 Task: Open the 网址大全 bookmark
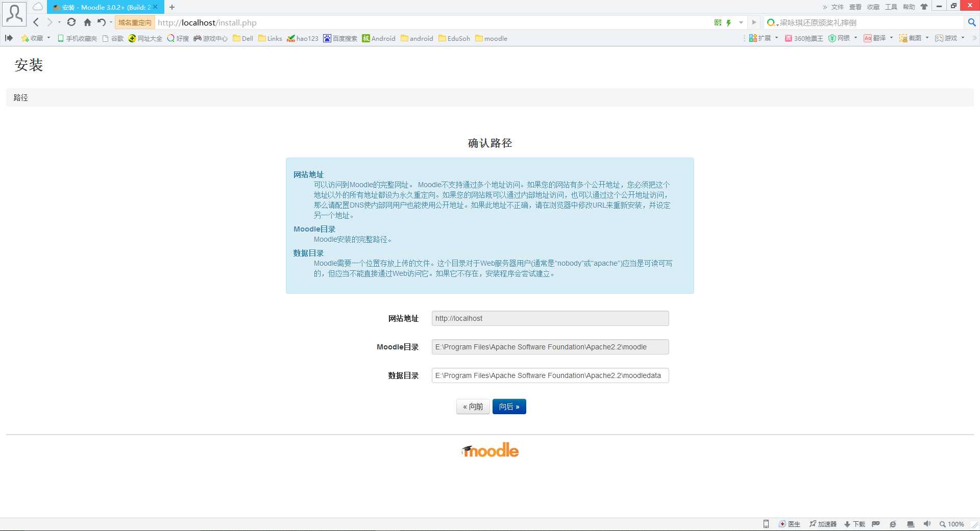pyautogui.click(x=145, y=38)
